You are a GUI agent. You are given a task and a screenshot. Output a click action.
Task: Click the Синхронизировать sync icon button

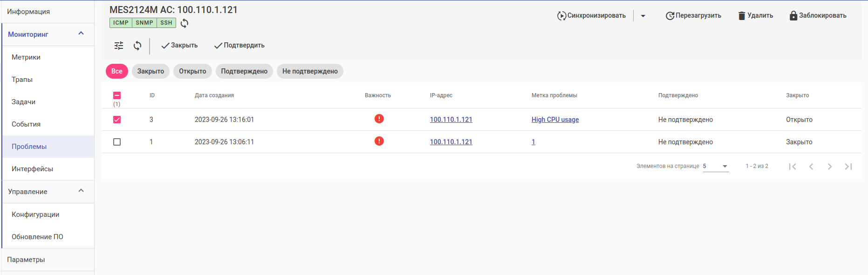point(561,16)
